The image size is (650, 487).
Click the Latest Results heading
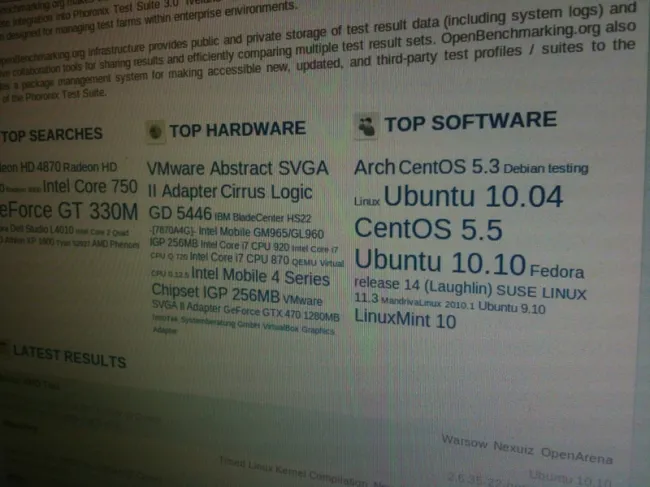pyautogui.click(x=69, y=356)
